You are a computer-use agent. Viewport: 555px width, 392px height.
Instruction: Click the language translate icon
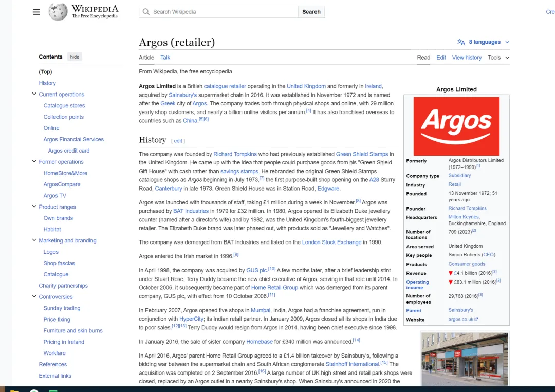(x=461, y=42)
